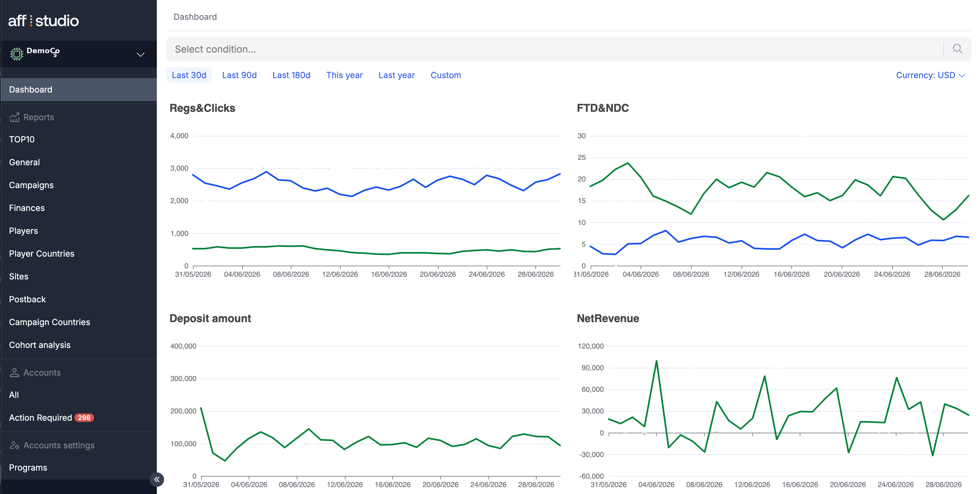Open the Currency: USD dropdown

coord(930,75)
